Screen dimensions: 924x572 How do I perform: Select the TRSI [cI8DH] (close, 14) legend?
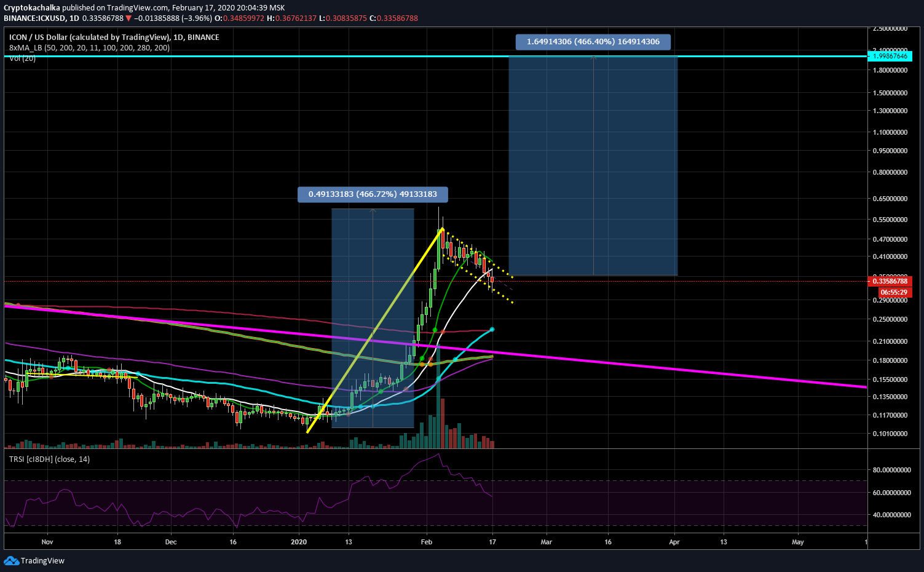[49, 459]
